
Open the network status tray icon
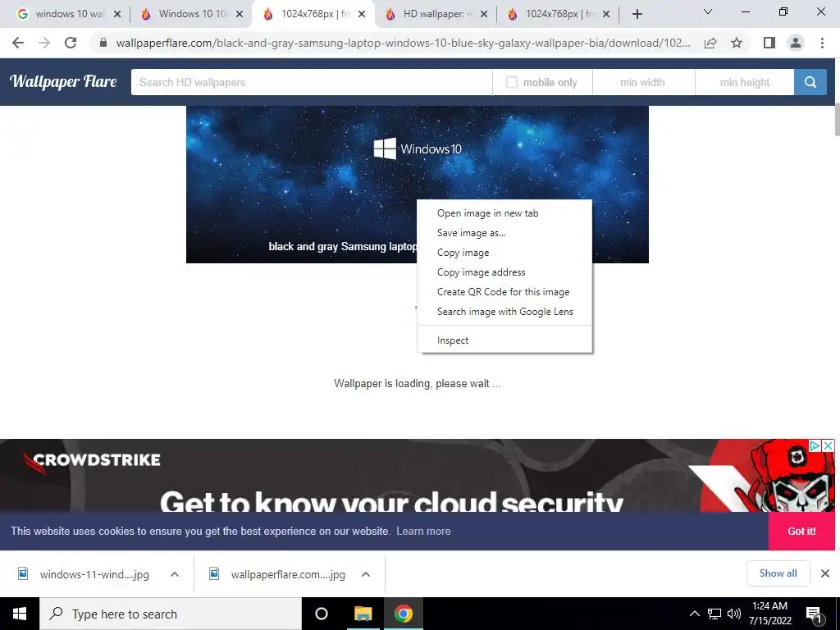coord(714,614)
